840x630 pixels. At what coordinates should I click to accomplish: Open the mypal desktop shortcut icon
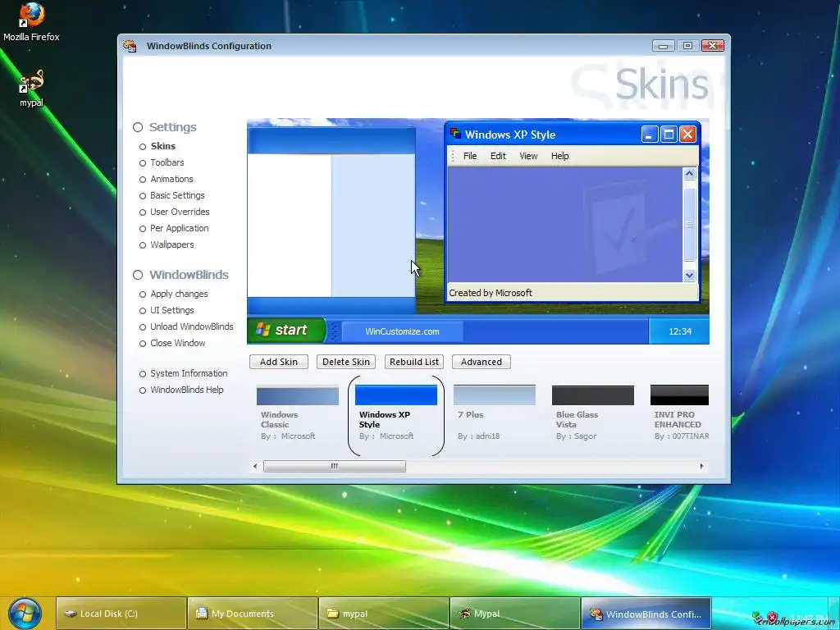pyautogui.click(x=31, y=89)
